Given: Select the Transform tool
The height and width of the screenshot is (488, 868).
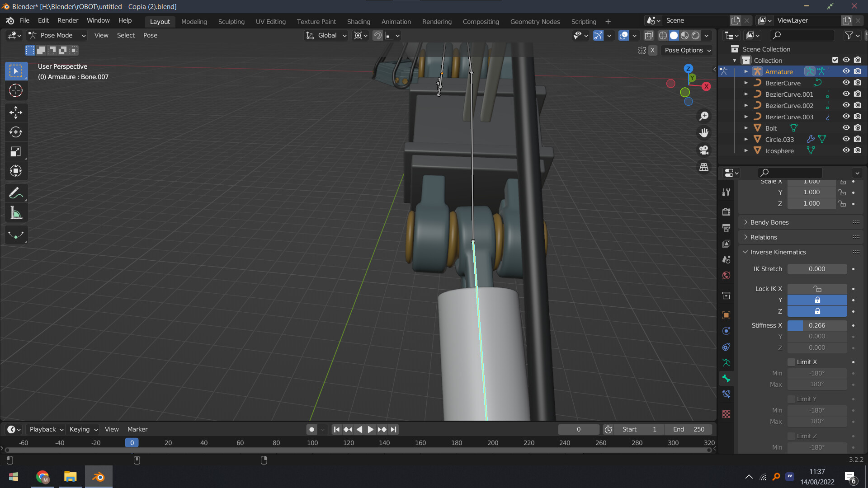Looking at the screenshot, I should click(16, 171).
